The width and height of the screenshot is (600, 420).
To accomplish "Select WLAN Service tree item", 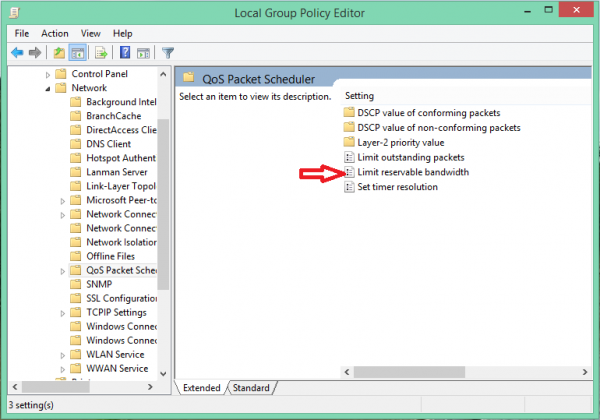I will pos(115,355).
